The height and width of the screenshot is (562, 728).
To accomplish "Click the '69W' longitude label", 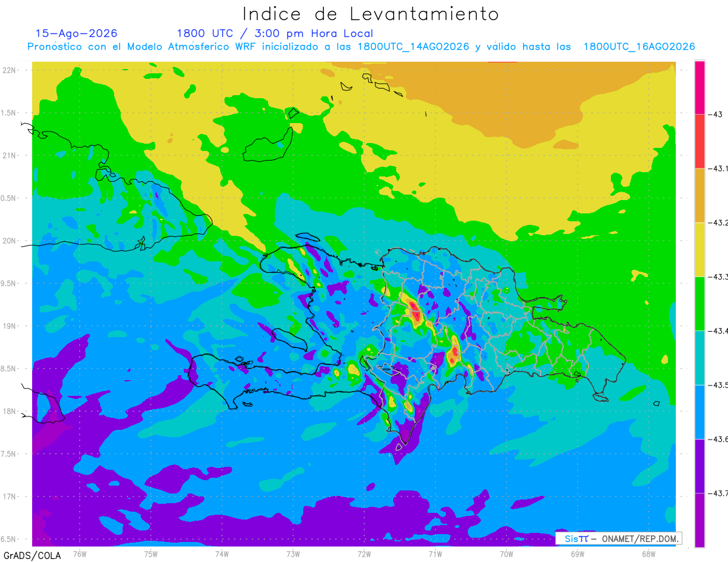I will click(x=578, y=554).
